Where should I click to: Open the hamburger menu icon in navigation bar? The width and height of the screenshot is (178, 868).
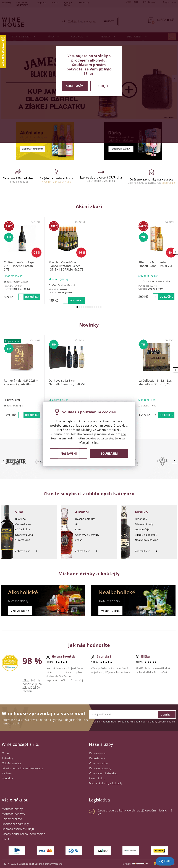pos(172,36)
